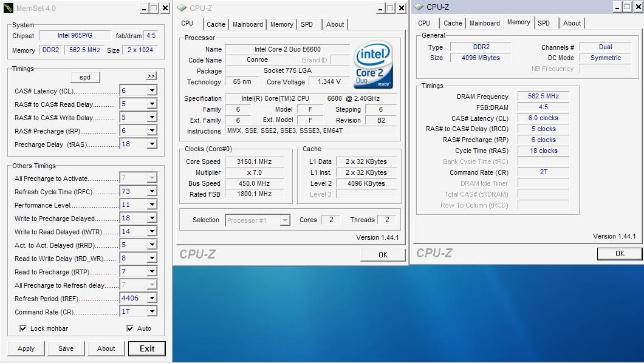Switch to Memory tab in the middle CPU-Z window
644x363 pixels.
282,25
